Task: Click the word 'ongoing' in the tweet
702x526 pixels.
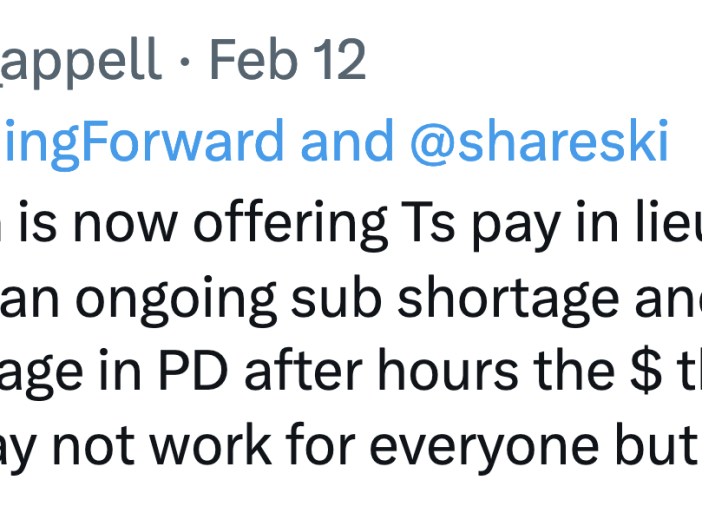Action: click(175, 300)
